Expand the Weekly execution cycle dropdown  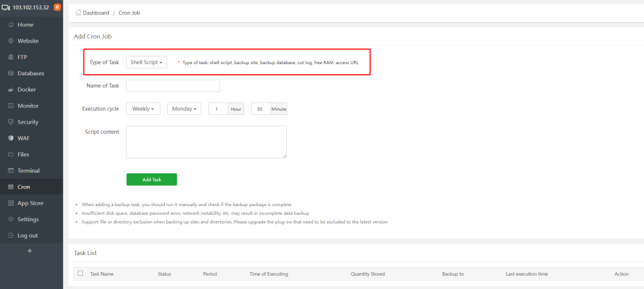pyautogui.click(x=143, y=109)
